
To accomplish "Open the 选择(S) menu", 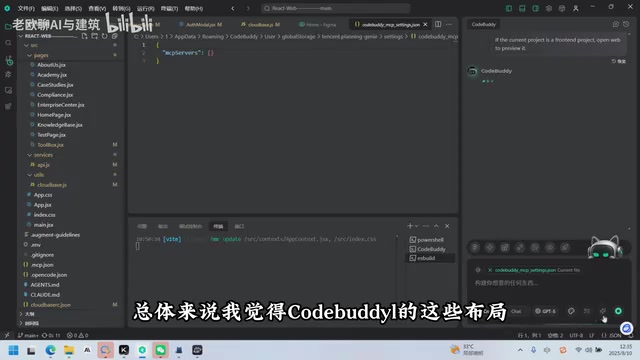I will [x=73, y=8].
